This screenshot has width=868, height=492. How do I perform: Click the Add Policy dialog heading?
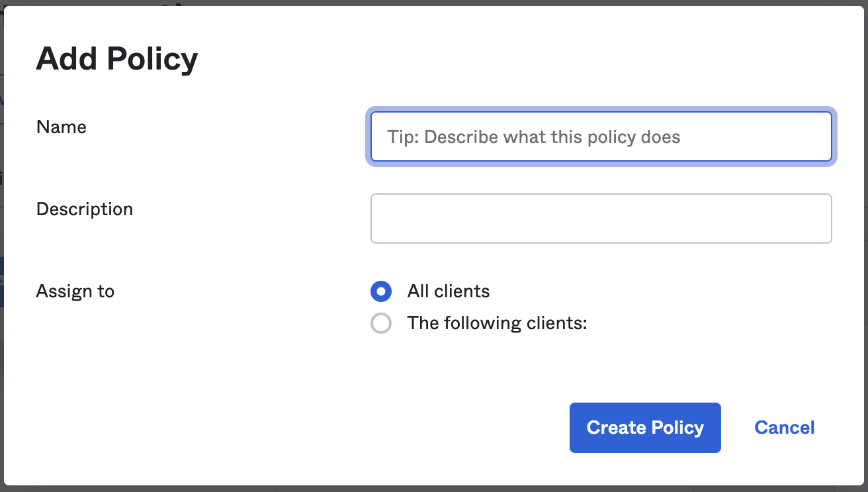(117, 58)
